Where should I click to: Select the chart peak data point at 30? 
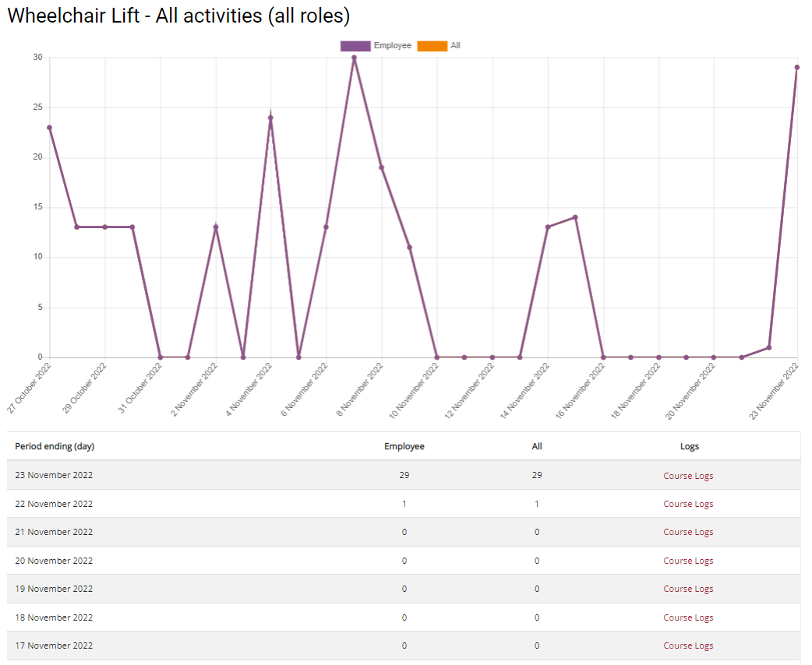point(354,58)
